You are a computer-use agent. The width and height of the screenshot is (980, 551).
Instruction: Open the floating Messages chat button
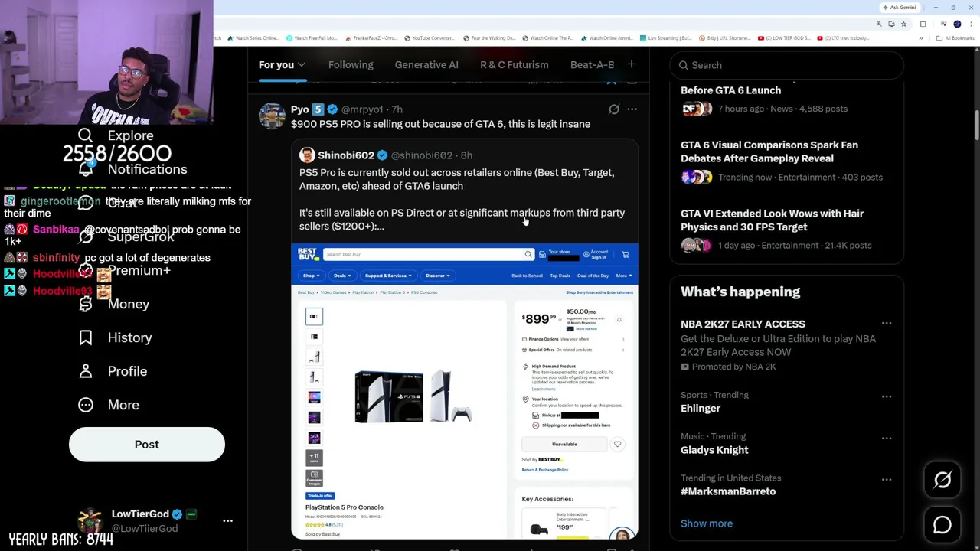[x=942, y=525]
